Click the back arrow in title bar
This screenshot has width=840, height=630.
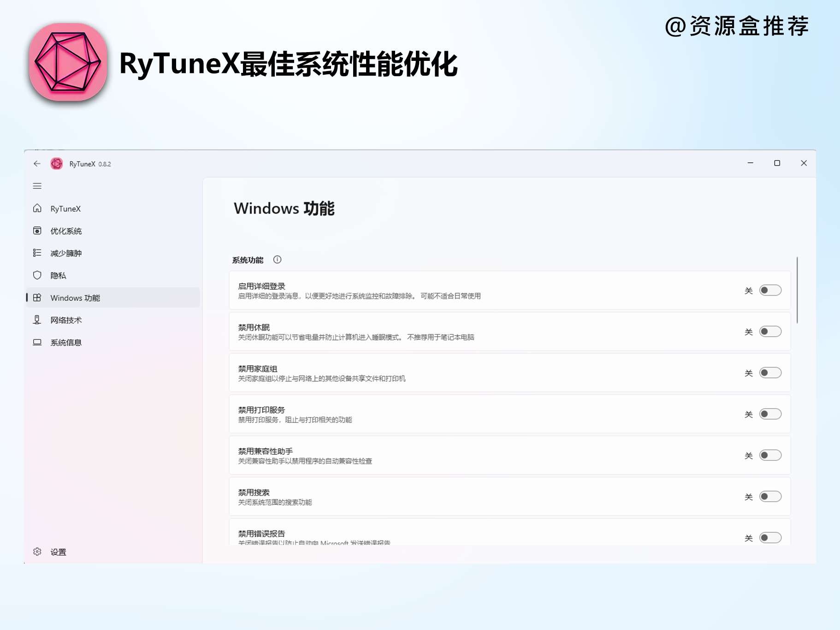coord(37,164)
